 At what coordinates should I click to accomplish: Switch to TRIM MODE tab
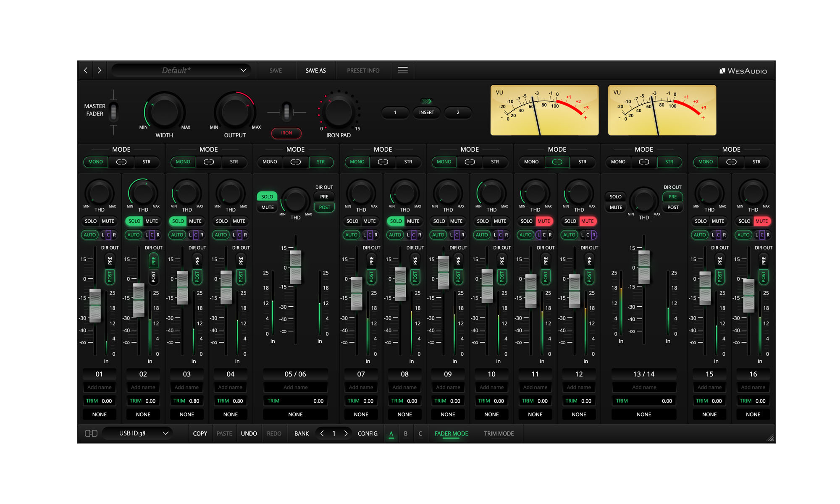coord(499,433)
